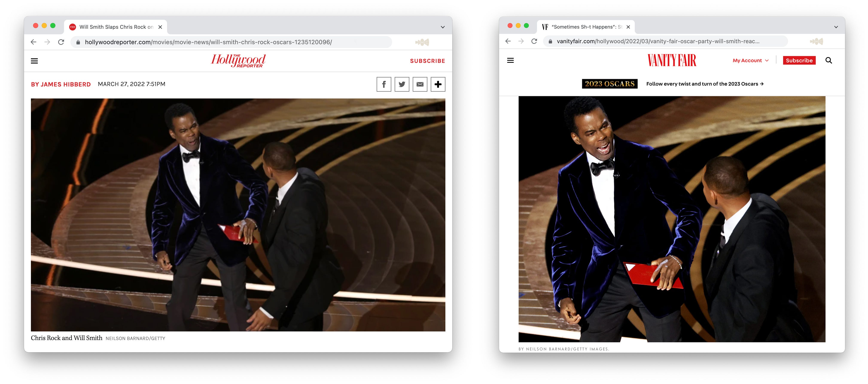The width and height of the screenshot is (868, 384).
Task: Go forward in Vanity Fair browser window
Action: click(x=521, y=41)
